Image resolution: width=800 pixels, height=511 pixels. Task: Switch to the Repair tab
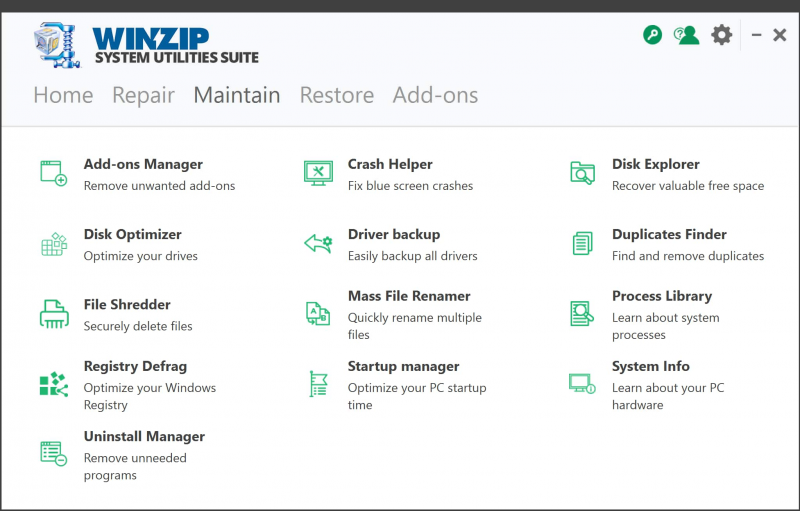143,95
